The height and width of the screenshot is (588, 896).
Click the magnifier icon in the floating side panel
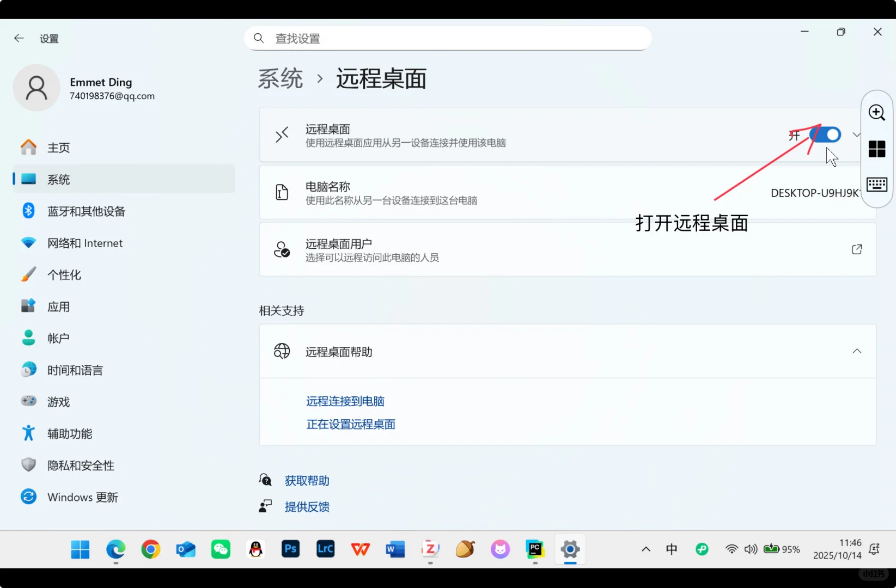click(876, 113)
